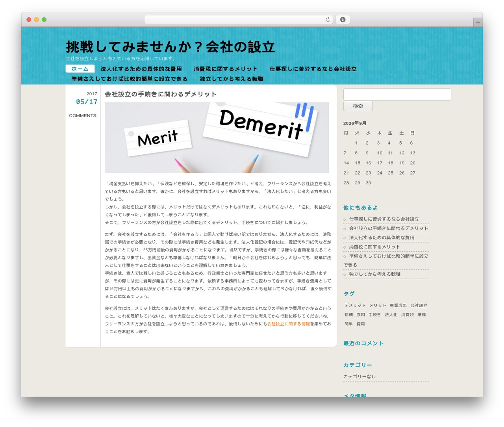The width and height of the screenshot is (504, 427).
Task: Select the 原因 tag
Action: coord(361,315)
